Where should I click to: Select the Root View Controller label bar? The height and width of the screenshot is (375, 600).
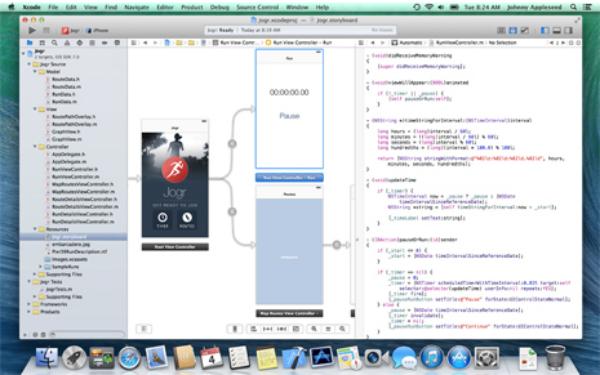click(175, 247)
